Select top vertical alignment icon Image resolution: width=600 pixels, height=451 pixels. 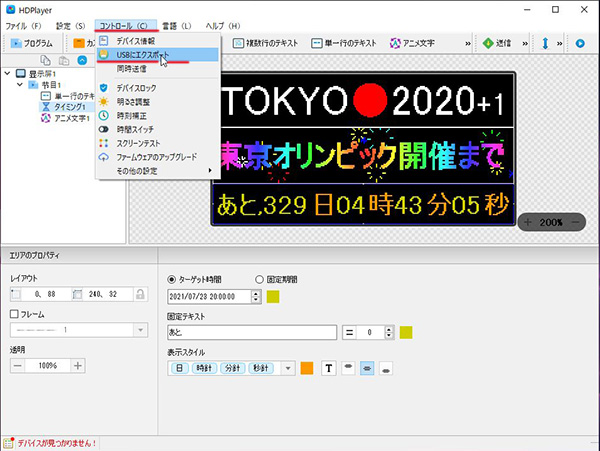(x=348, y=368)
